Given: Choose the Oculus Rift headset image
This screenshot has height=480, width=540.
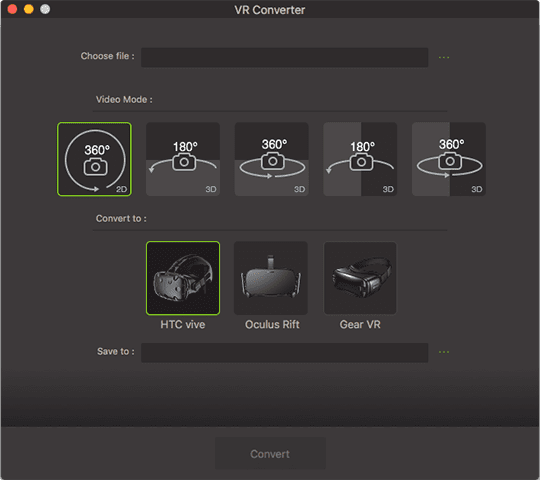Looking at the screenshot, I should pos(271,278).
